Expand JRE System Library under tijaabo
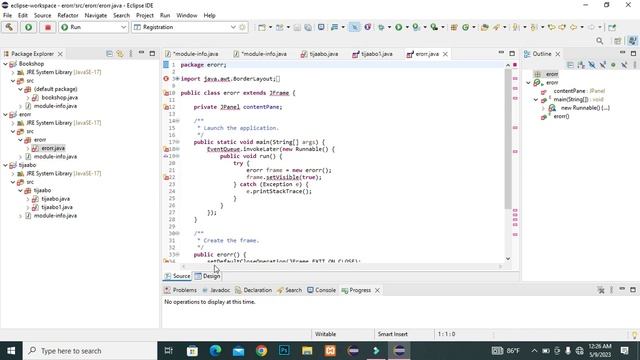The image size is (640, 360). tap(13, 173)
